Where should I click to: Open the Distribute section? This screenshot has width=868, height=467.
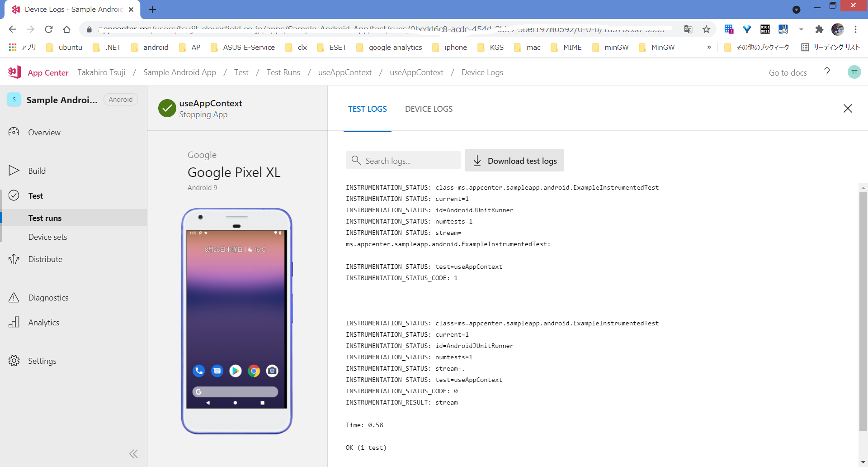(x=45, y=259)
